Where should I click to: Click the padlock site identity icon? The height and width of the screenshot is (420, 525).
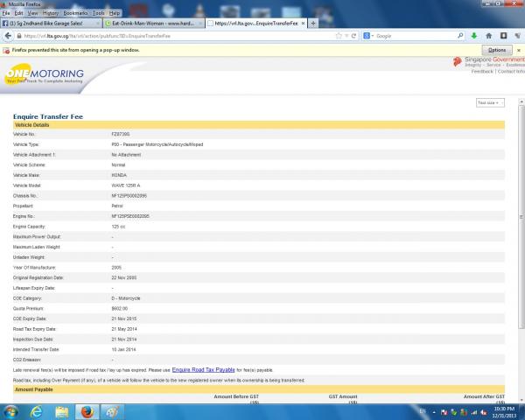click(19, 36)
